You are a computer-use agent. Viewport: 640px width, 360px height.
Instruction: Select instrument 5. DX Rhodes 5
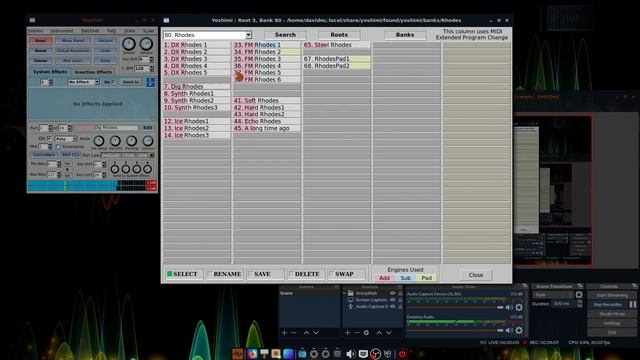(197, 73)
